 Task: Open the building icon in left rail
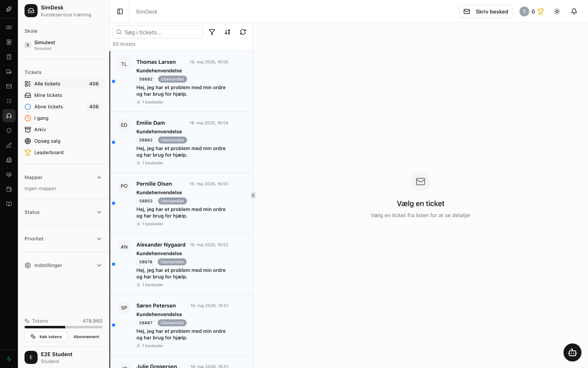[9, 160]
